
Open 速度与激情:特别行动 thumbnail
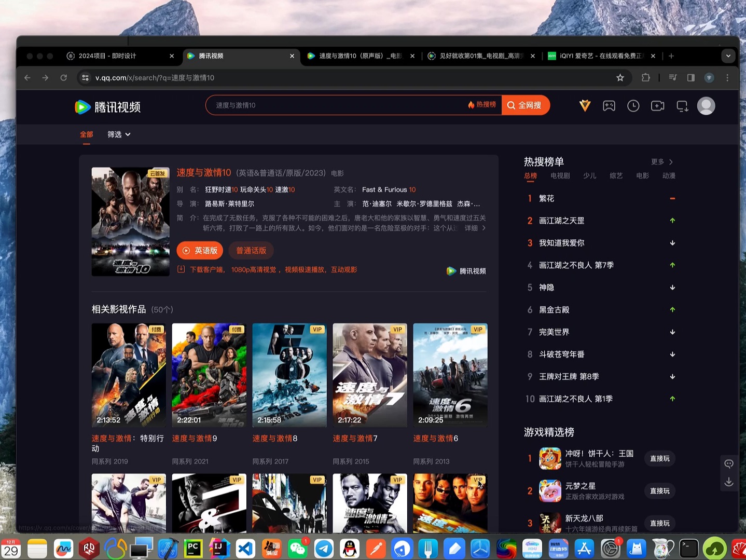coord(129,375)
